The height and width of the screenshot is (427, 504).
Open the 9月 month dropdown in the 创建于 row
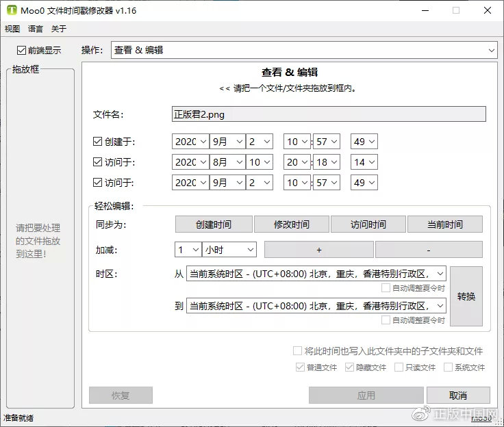(x=227, y=142)
